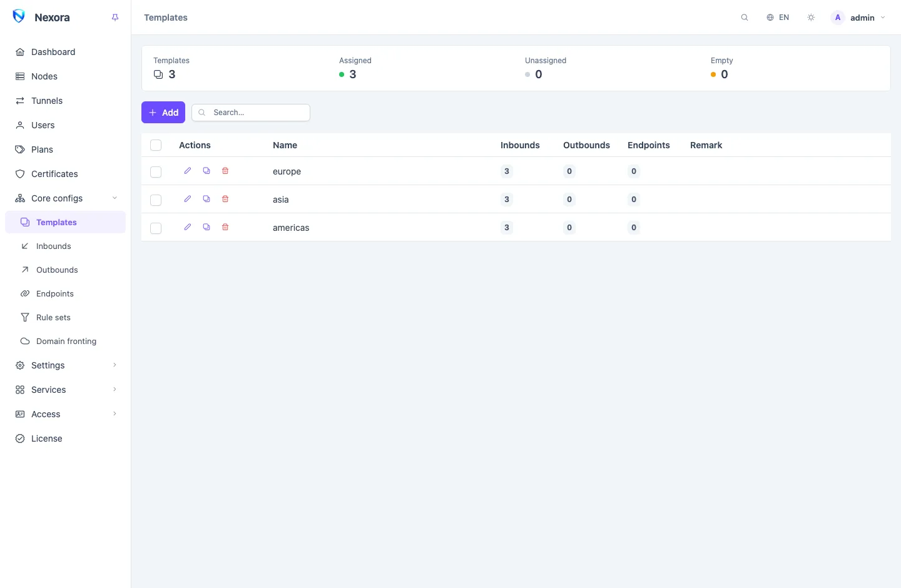Viewport: 901px width, 588px height.
Task: Edit the americas template
Action: point(188,227)
